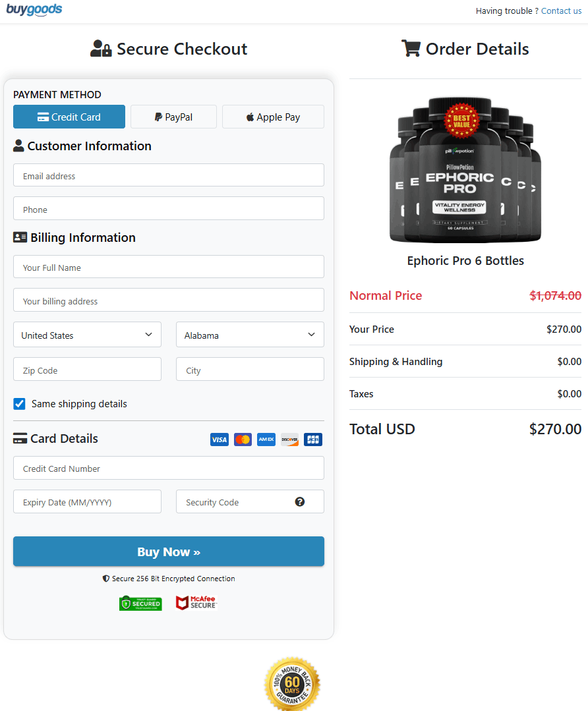Uncheck Same shipping details checkbox
588x711 pixels.
click(20, 404)
